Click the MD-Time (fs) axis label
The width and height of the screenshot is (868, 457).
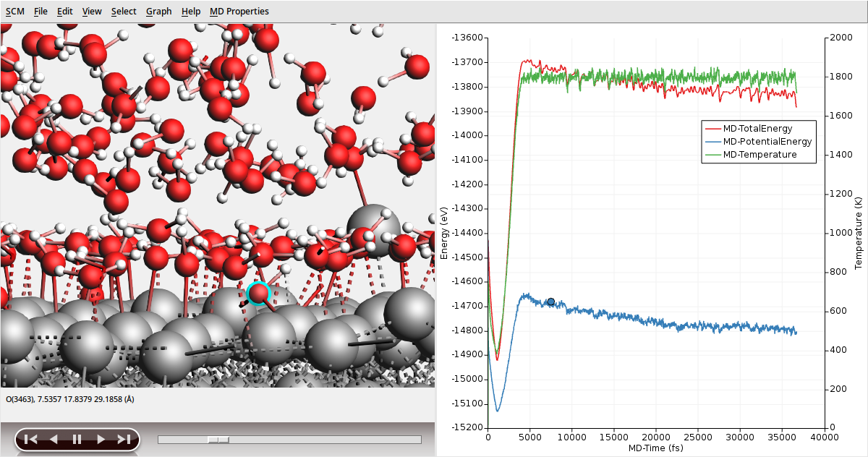(x=655, y=448)
